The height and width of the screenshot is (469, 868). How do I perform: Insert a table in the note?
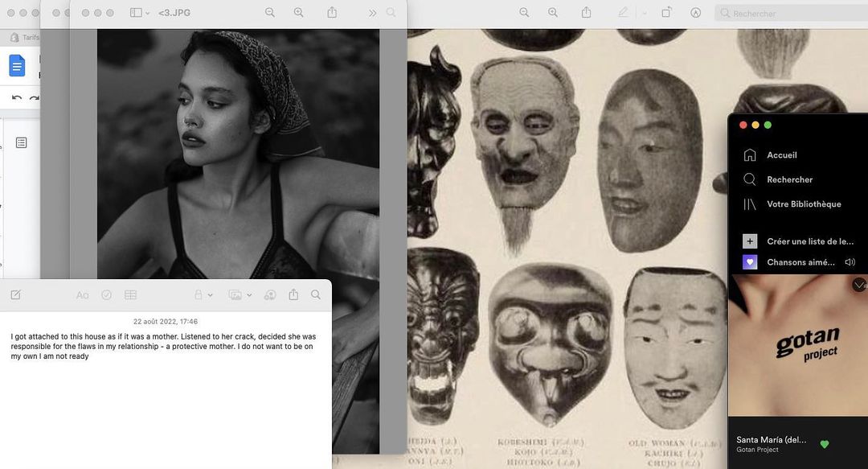[130, 295]
